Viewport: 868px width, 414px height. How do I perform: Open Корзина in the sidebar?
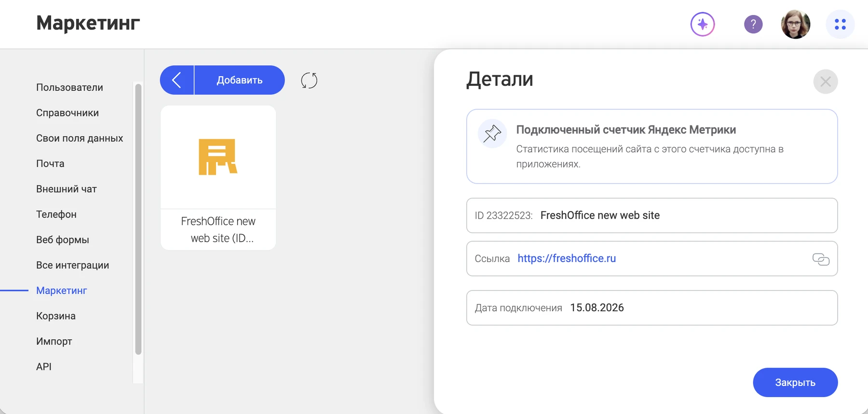coord(56,316)
